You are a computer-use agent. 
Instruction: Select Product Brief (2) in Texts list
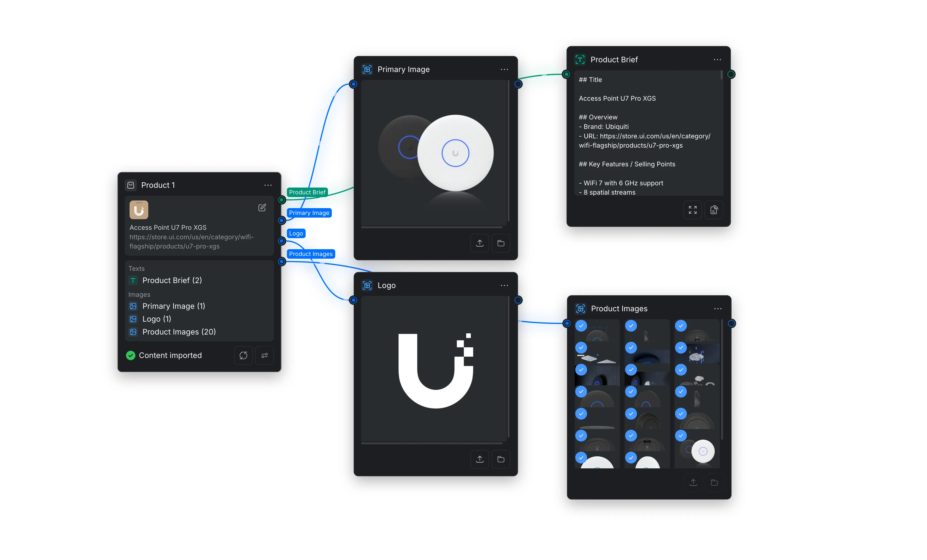tap(172, 280)
